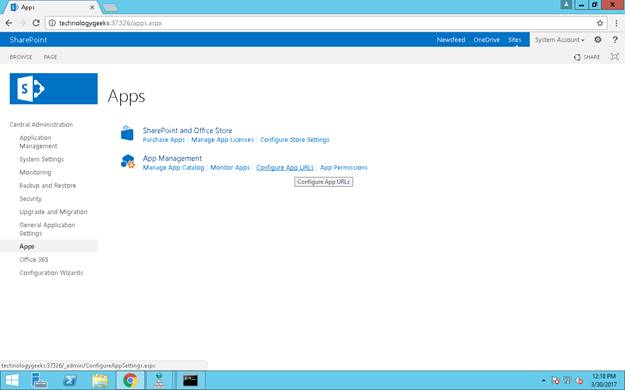Select the Chrome taskbar icon
Screen dimensions: 625x390
tap(130, 380)
